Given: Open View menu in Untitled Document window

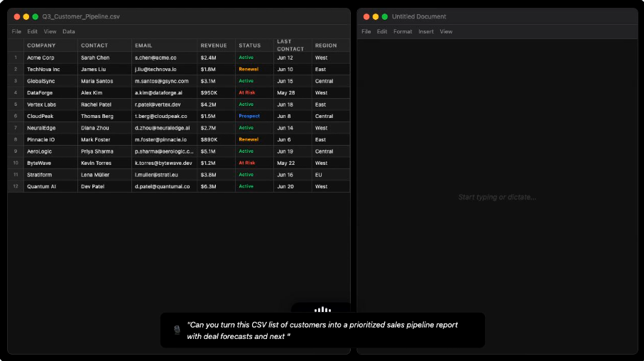Looking at the screenshot, I should pyautogui.click(x=446, y=31).
